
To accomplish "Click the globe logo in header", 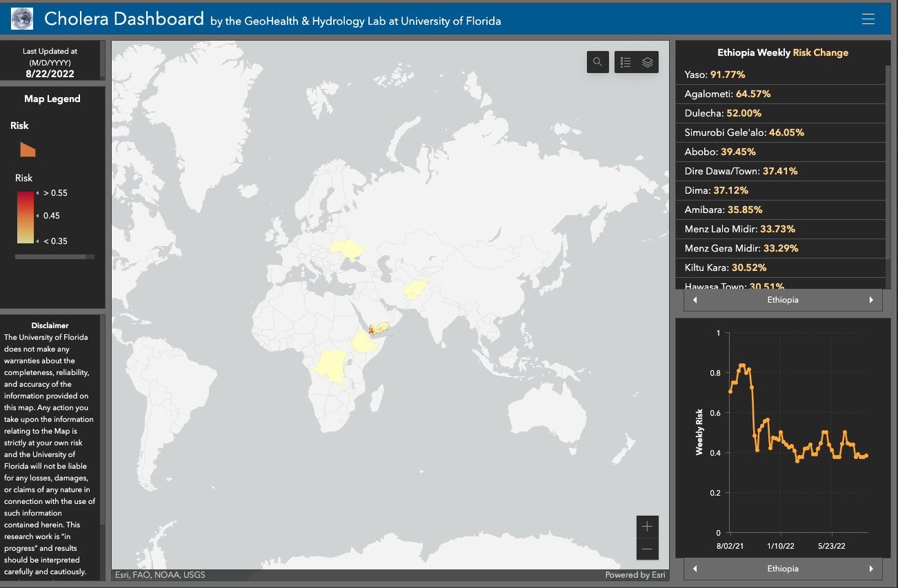I will click(x=21, y=19).
